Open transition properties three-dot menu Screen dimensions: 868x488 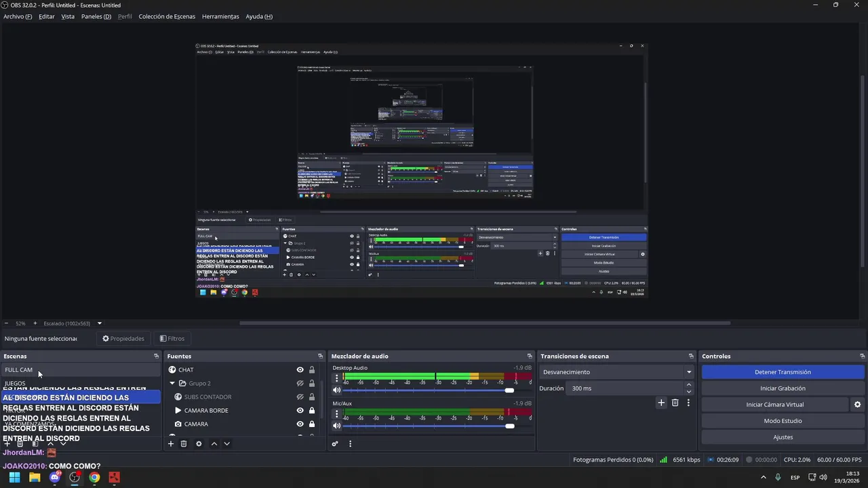[x=688, y=403]
